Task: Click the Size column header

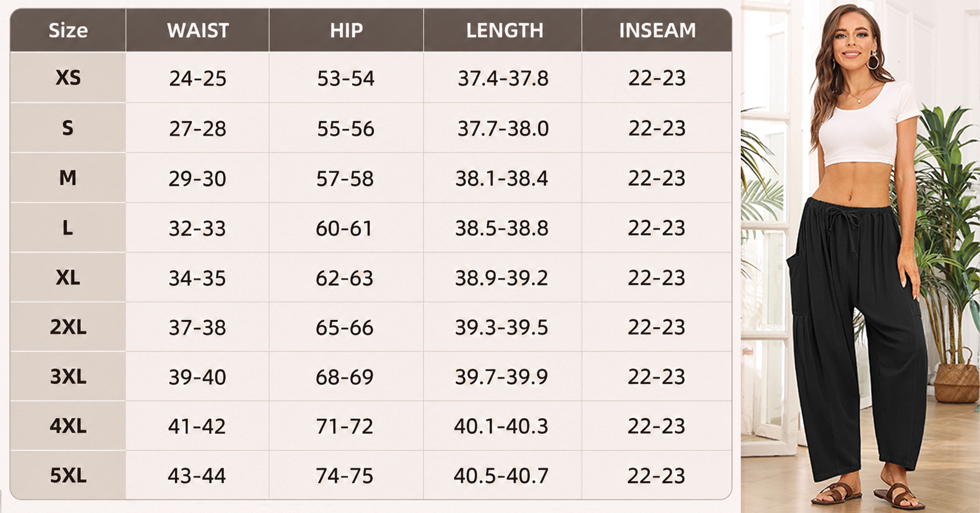Action: [x=68, y=30]
